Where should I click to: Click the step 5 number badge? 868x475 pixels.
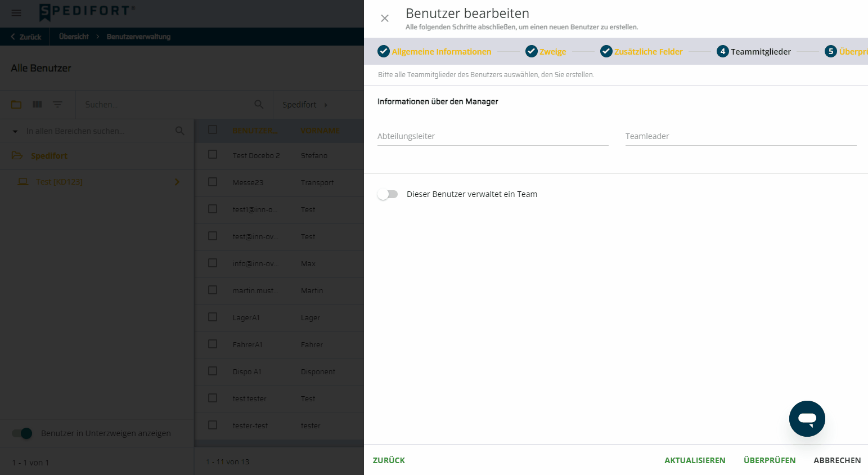click(x=831, y=51)
